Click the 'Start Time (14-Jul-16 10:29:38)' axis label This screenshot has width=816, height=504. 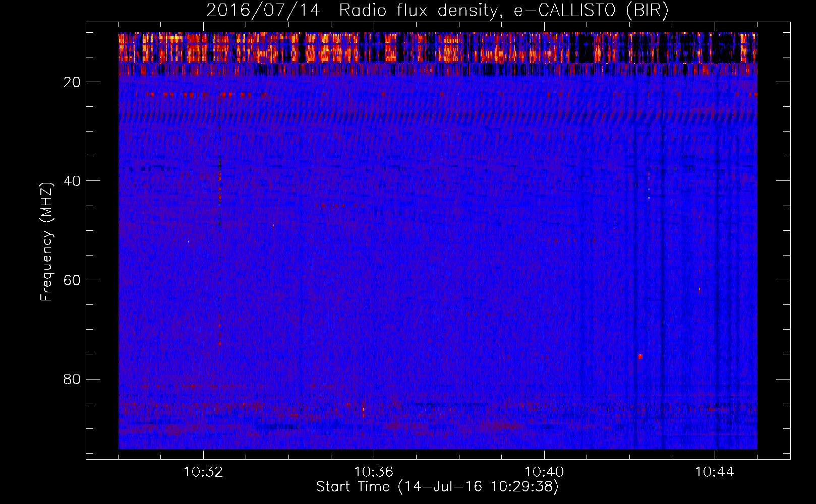pos(437,487)
